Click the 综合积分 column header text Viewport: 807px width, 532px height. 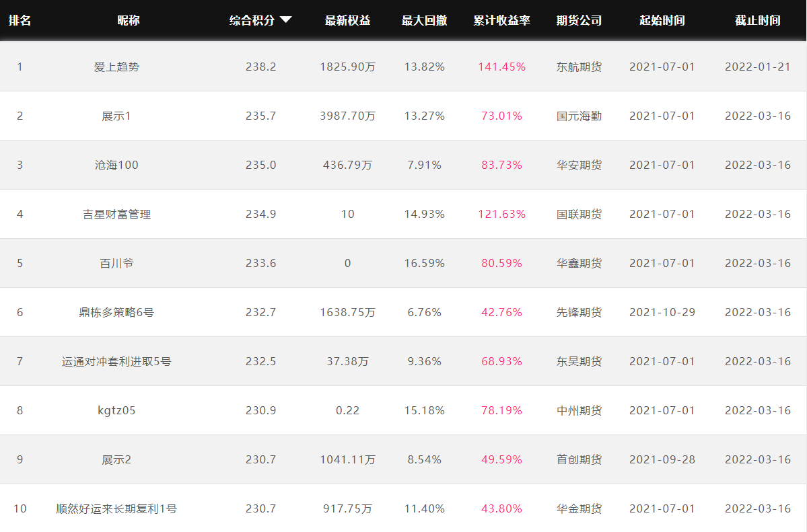click(252, 20)
